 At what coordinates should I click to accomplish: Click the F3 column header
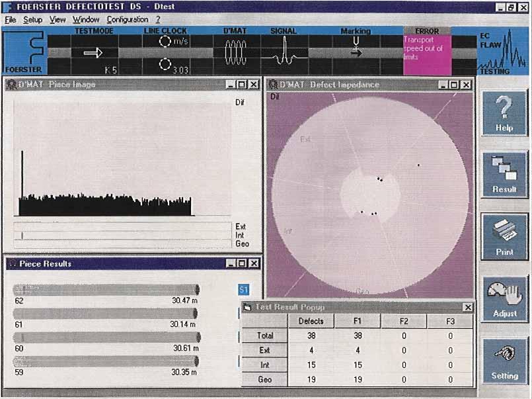[x=450, y=321]
